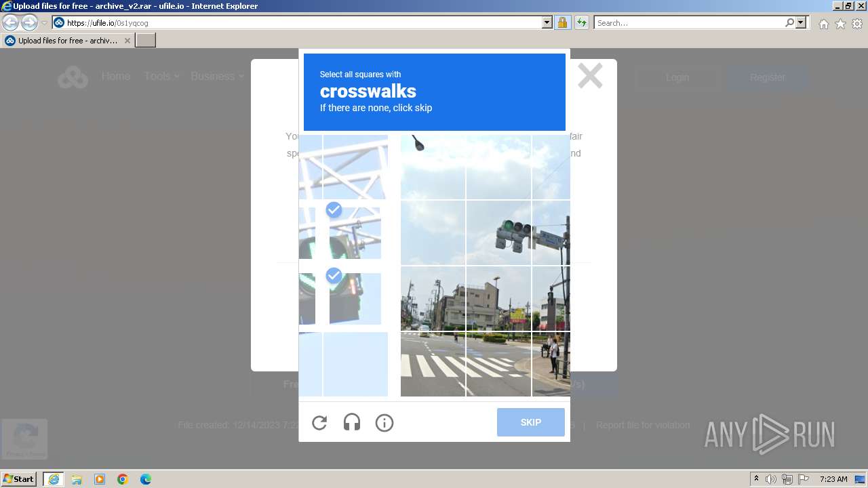
Task: Click the SKIP button
Action: pos(531,422)
